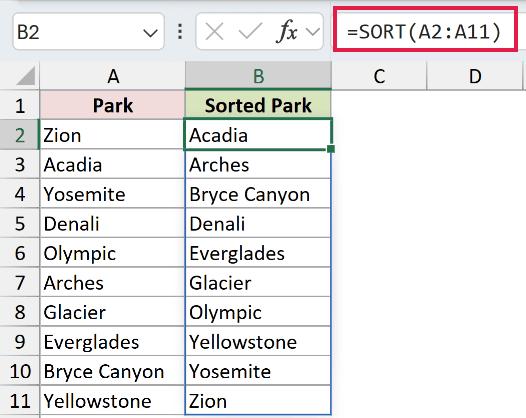Viewport: 526px width, 418px height.
Task: Select cell B9 containing "Yellowstone"
Action: click(258, 341)
